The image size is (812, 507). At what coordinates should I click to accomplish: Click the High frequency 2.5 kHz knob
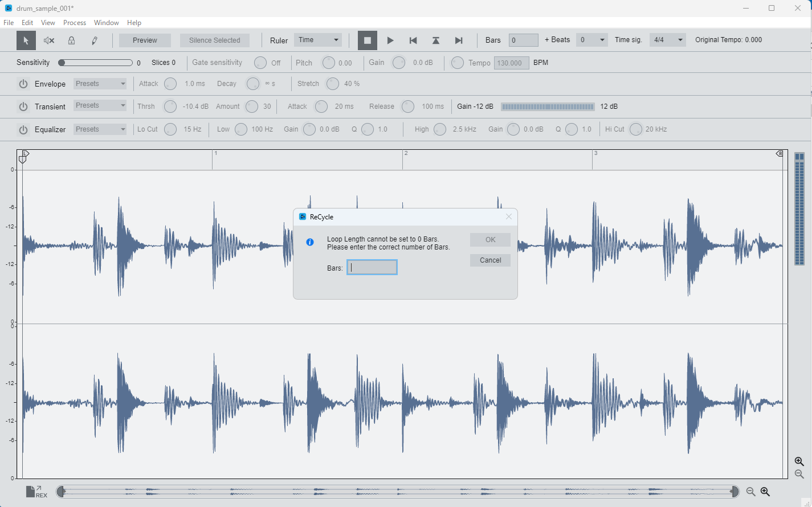440,129
